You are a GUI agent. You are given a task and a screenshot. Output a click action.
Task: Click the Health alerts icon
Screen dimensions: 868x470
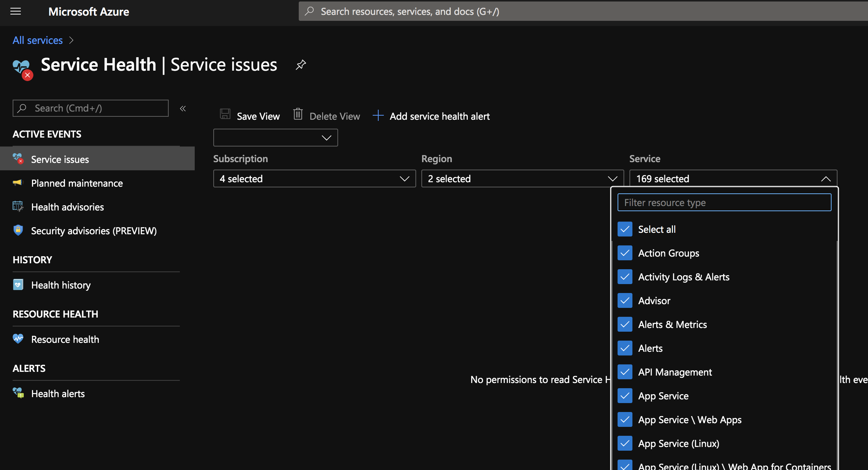(18, 393)
